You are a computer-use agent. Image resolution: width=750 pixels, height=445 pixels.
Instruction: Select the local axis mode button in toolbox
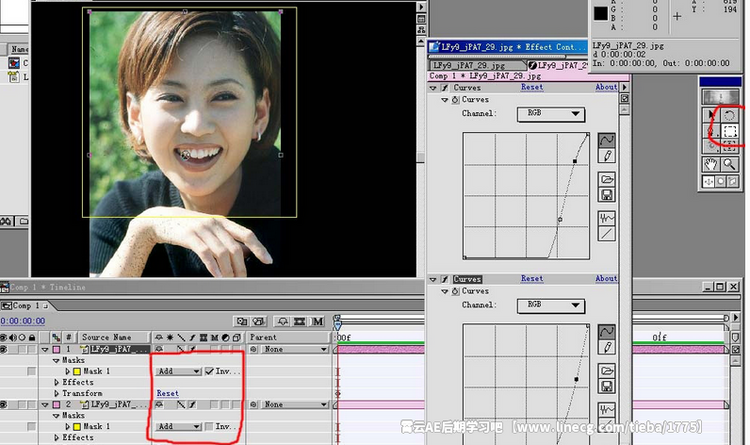[708, 181]
